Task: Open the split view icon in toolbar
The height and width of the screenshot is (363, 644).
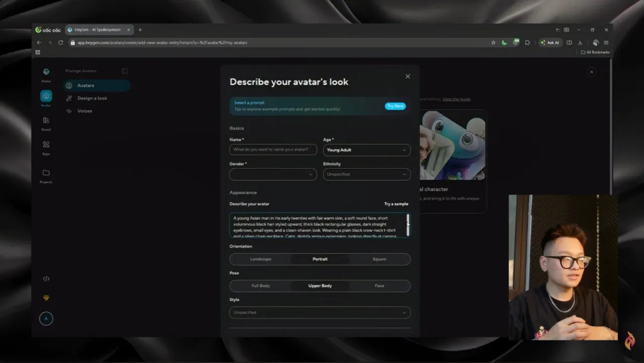Action: [x=569, y=43]
